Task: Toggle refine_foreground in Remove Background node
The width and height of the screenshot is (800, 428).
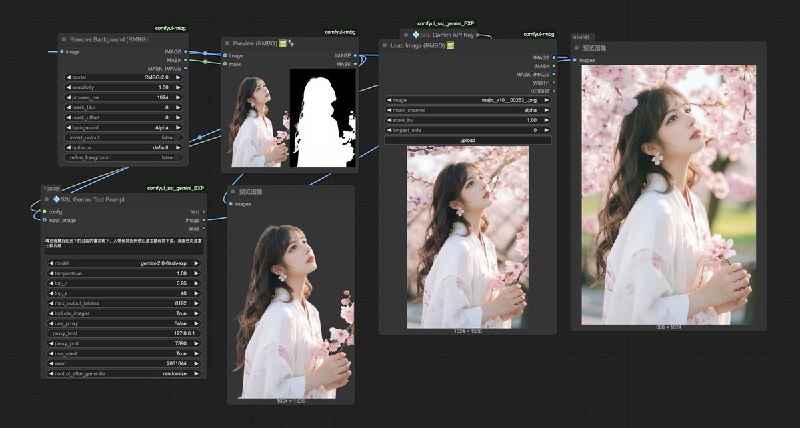Action: coord(124,158)
